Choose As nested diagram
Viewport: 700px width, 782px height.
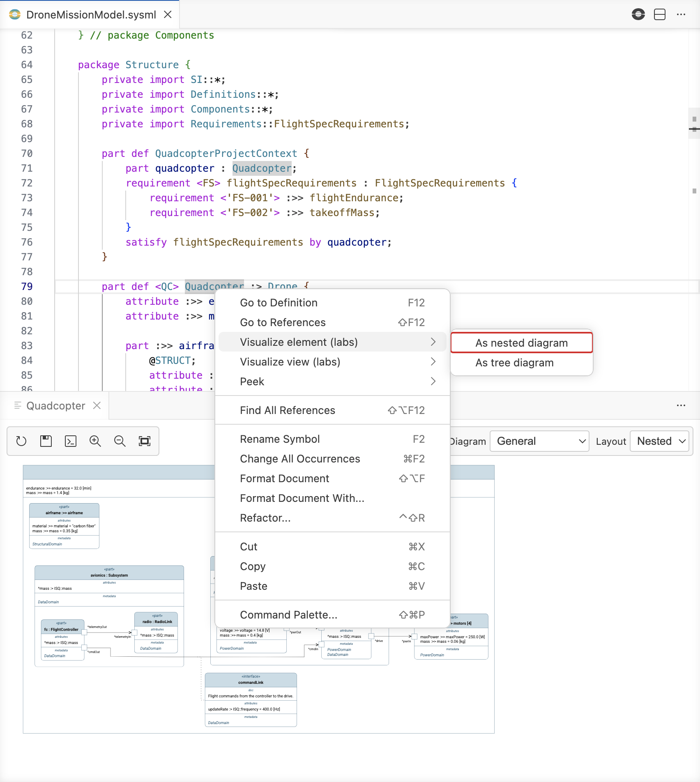pos(522,343)
